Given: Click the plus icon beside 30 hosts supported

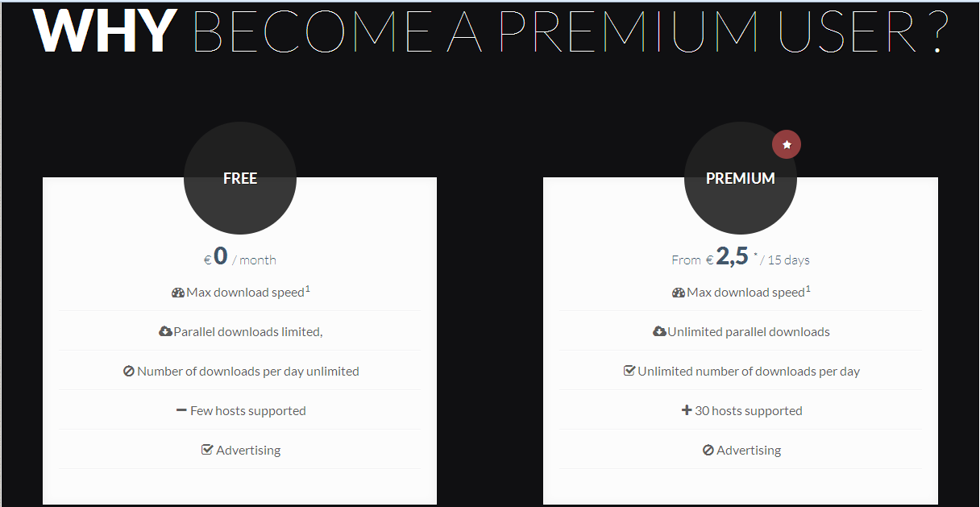Looking at the screenshot, I should pyautogui.click(x=687, y=410).
